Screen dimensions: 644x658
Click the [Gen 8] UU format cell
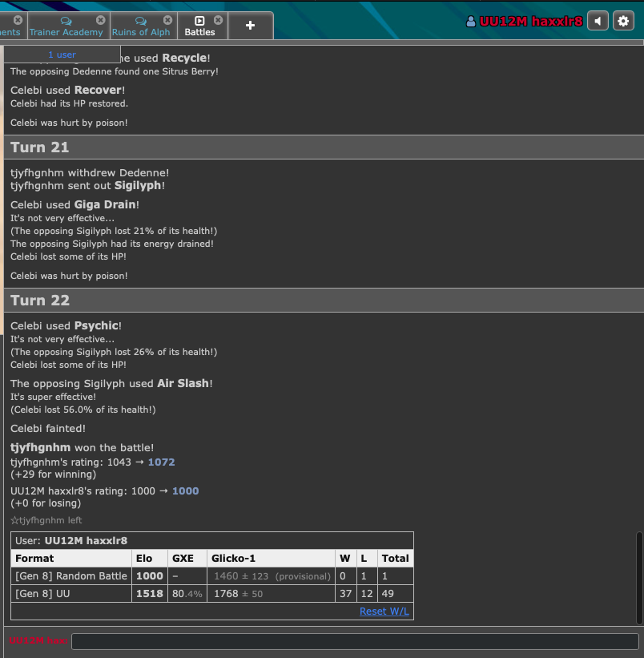pyautogui.click(x=71, y=594)
